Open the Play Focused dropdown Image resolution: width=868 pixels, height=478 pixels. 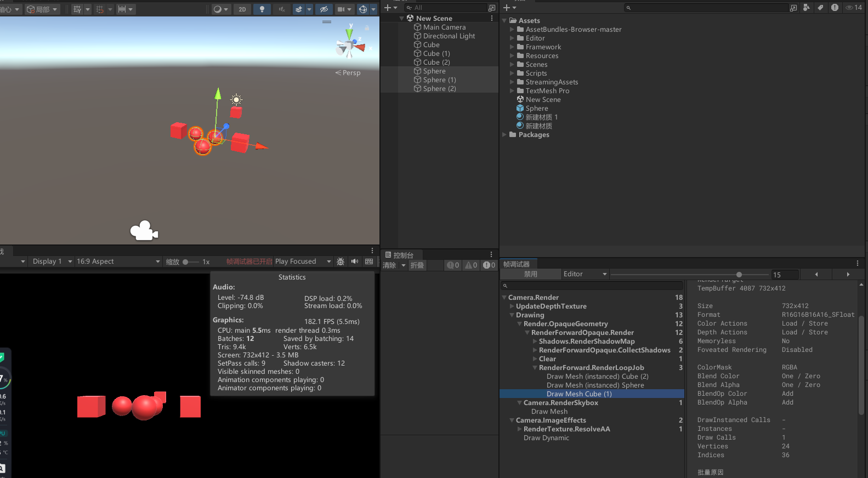point(303,261)
